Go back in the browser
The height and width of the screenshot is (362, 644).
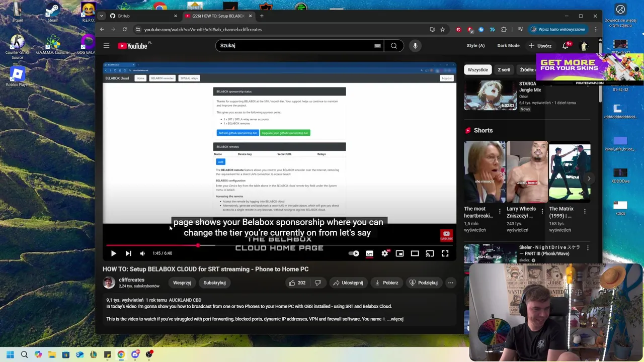102,30
